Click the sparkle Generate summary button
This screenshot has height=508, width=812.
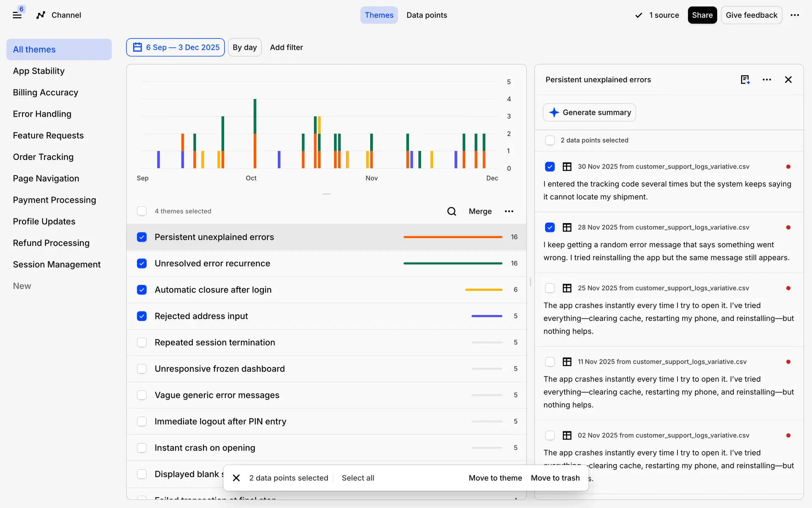589,113
